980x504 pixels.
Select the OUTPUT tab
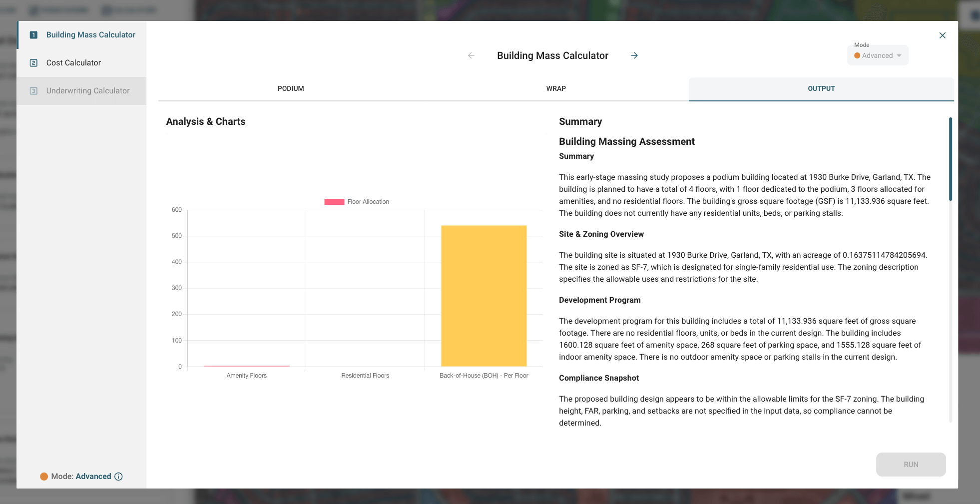click(x=821, y=88)
